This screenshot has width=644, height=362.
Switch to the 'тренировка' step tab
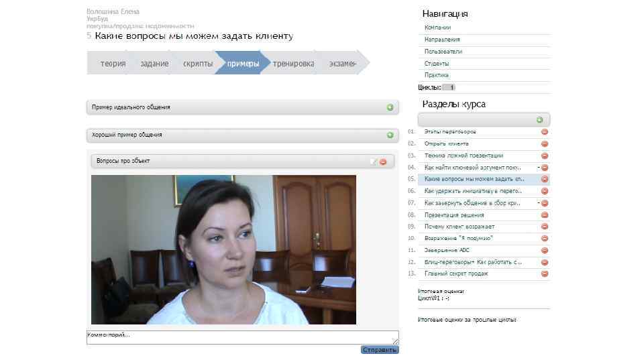[293, 63]
